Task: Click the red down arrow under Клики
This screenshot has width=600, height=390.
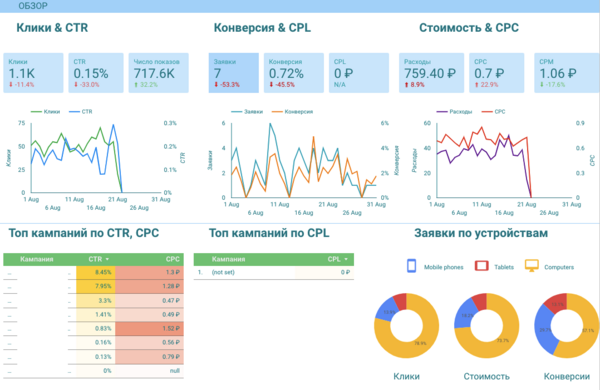Action: coord(11,85)
